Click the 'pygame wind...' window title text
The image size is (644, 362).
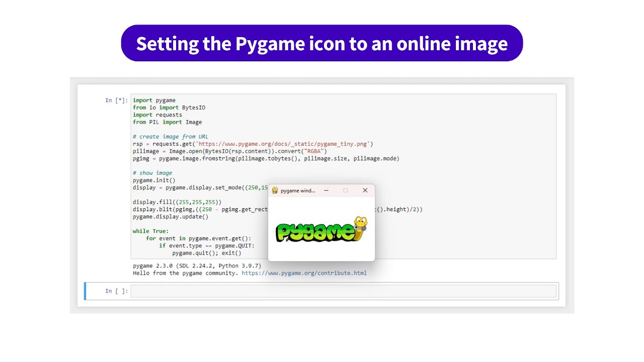click(298, 191)
